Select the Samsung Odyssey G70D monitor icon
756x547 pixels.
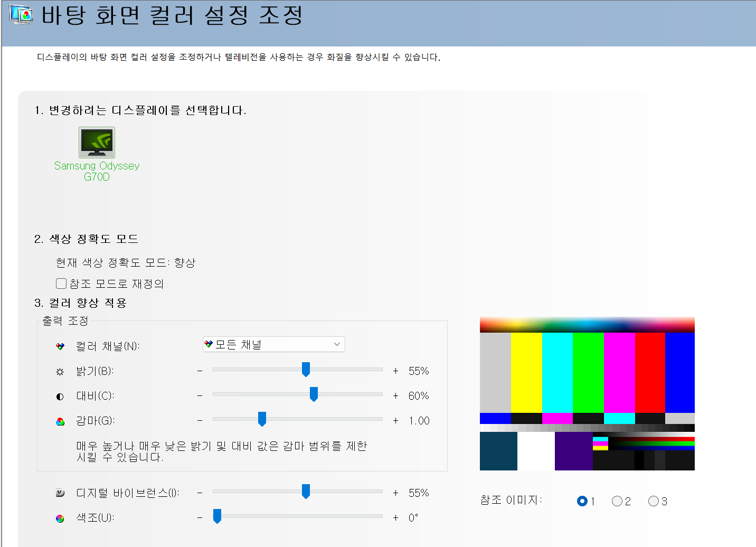point(97,143)
